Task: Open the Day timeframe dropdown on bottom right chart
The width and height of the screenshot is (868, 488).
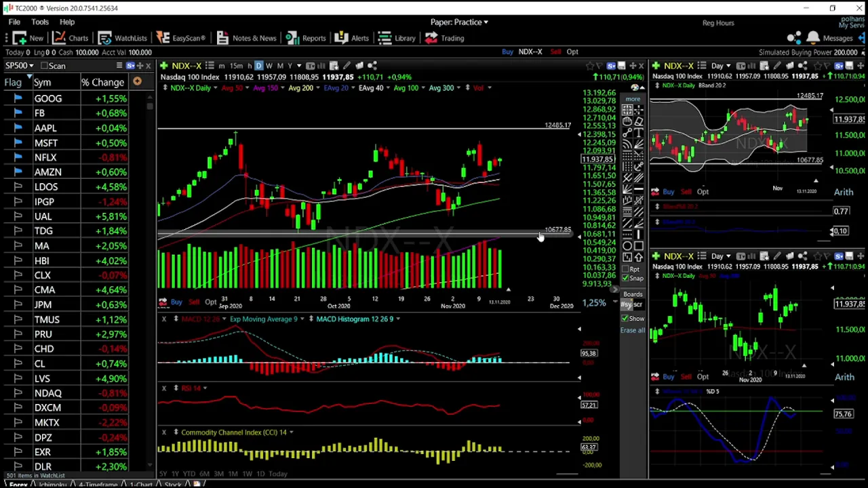Action: point(720,256)
